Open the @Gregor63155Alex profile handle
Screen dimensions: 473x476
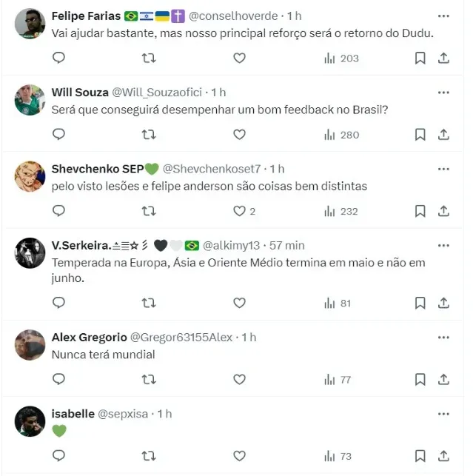[x=181, y=337]
